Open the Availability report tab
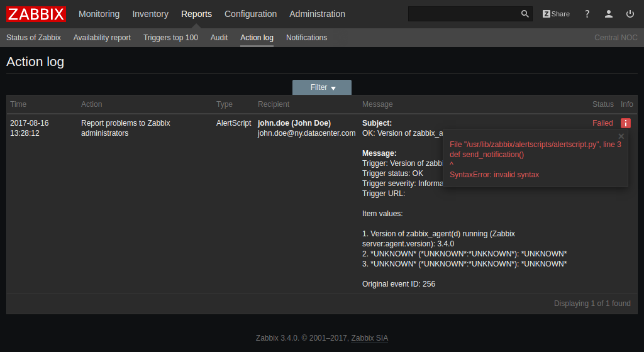644x362 pixels. tap(102, 38)
